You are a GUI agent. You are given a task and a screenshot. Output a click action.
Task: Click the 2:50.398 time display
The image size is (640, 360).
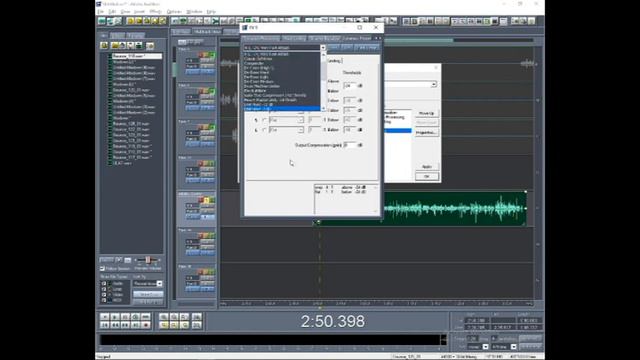click(333, 321)
